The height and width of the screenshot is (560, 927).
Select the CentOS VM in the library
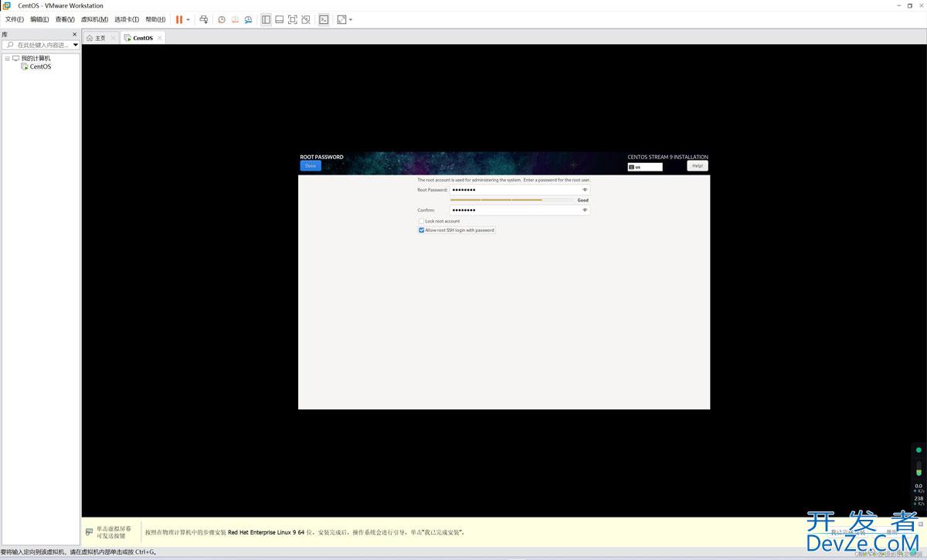[x=40, y=66]
